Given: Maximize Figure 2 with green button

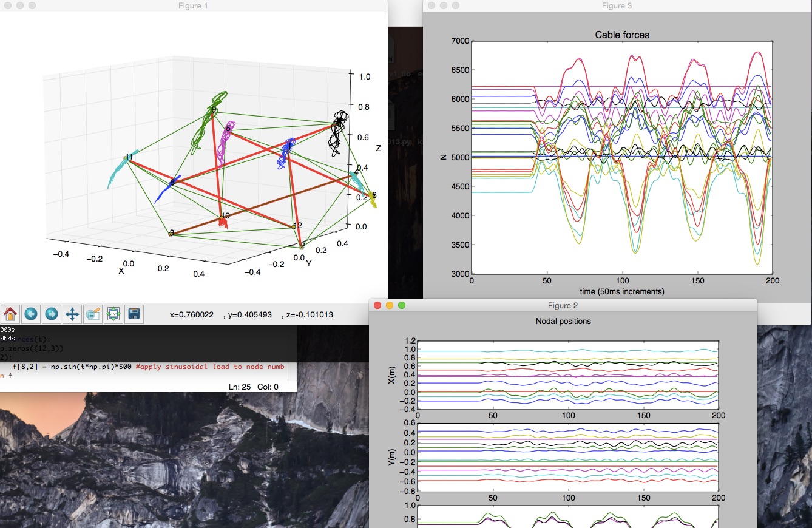Looking at the screenshot, I should [401, 305].
